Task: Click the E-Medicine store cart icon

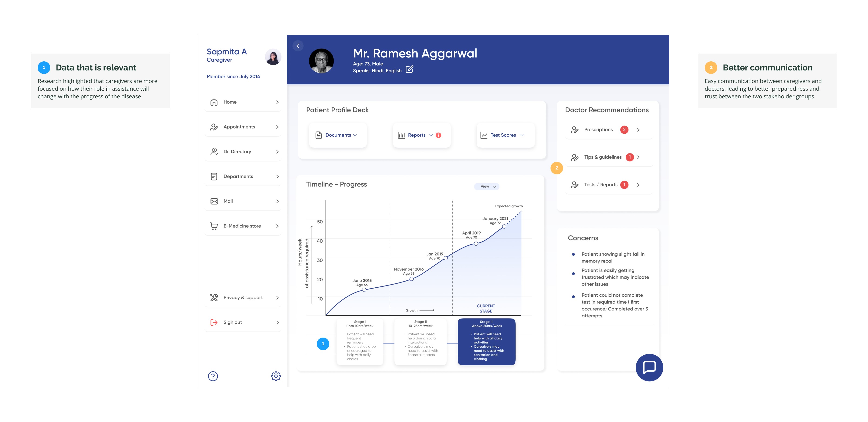Action: [214, 226]
